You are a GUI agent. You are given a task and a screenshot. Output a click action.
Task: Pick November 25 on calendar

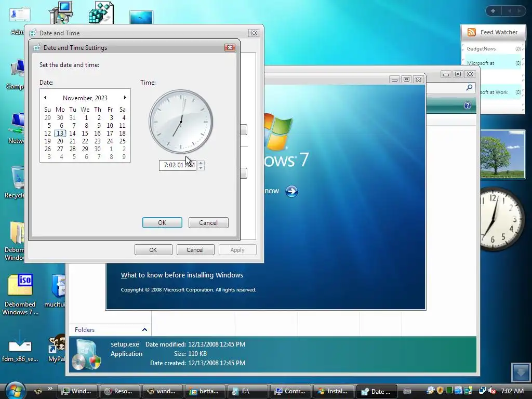[x=123, y=141]
